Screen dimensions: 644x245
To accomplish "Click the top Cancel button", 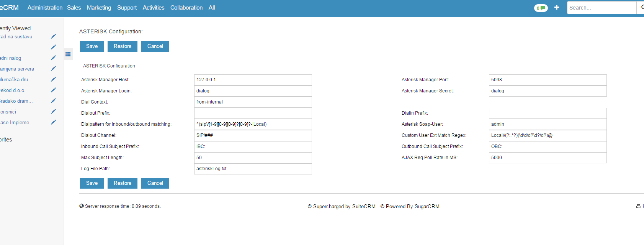I will coord(155,46).
